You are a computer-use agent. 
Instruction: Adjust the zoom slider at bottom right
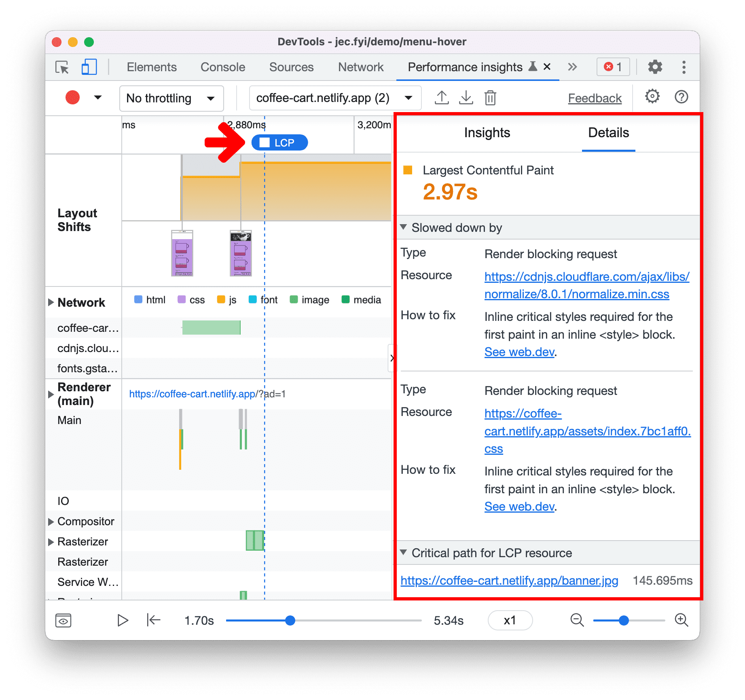624,620
